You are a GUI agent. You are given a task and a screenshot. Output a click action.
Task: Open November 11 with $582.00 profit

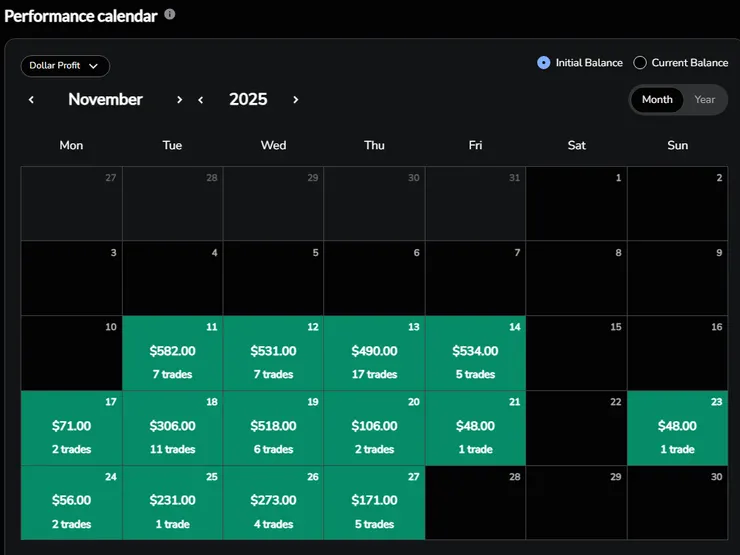(172, 353)
